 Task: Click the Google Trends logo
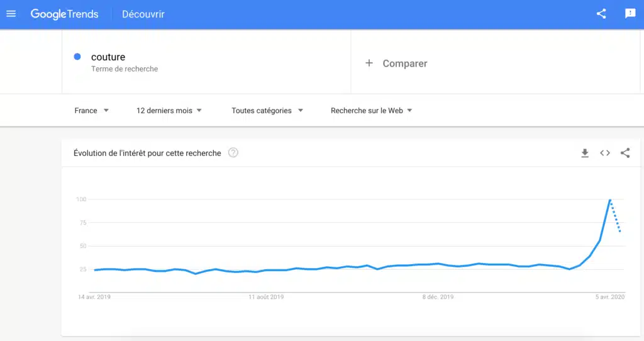pyautogui.click(x=65, y=14)
